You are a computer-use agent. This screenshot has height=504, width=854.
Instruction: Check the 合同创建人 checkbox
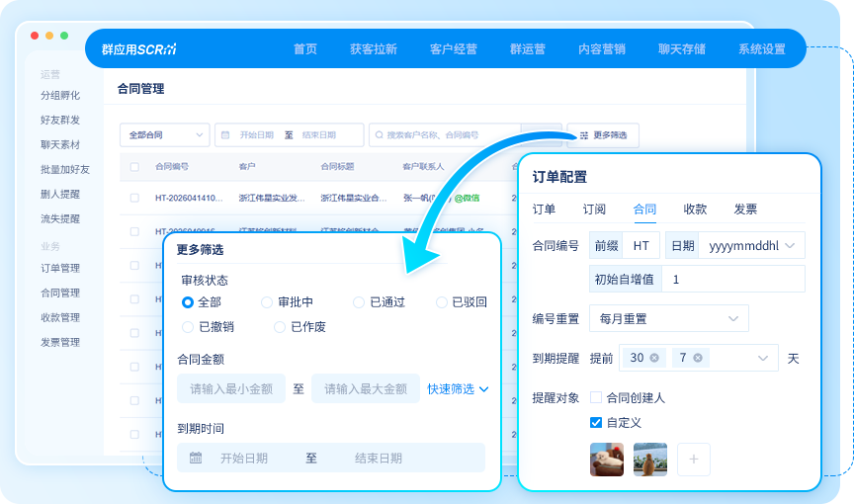596,397
